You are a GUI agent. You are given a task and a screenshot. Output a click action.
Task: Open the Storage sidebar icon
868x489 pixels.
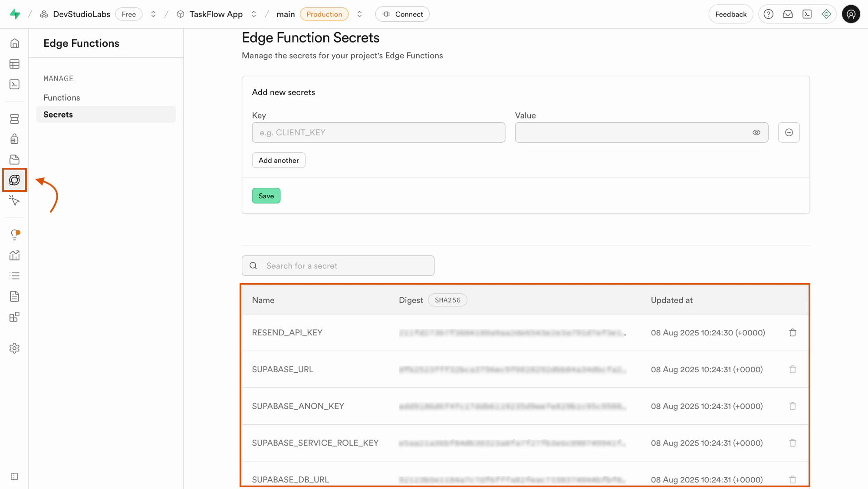(x=14, y=159)
